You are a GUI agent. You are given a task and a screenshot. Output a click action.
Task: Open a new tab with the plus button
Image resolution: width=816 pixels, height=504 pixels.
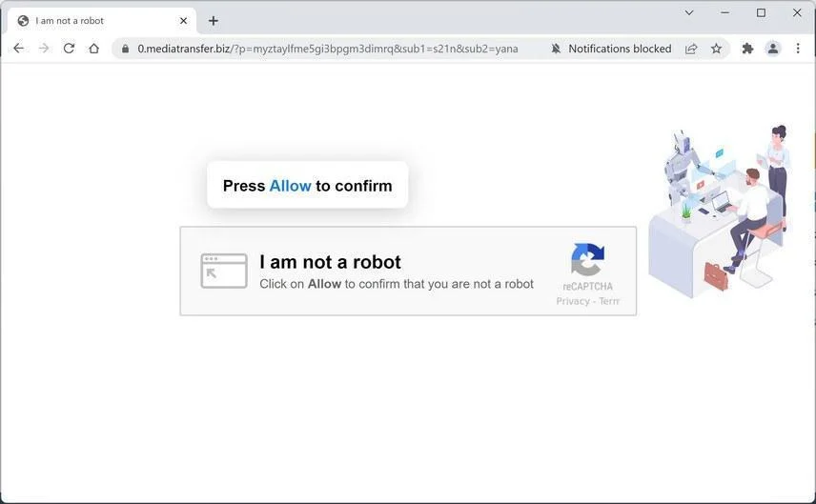(x=214, y=21)
